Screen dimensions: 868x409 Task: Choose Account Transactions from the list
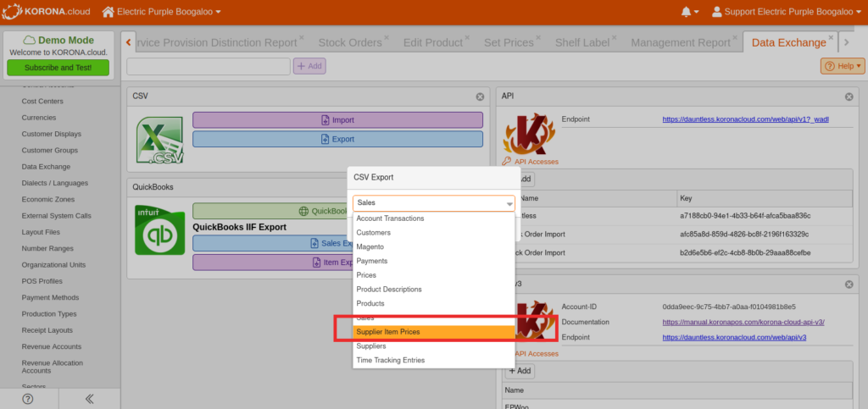point(433,218)
